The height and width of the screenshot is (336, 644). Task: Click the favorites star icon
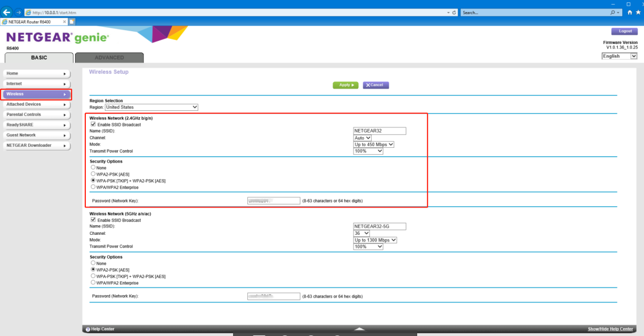(x=638, y=13)
